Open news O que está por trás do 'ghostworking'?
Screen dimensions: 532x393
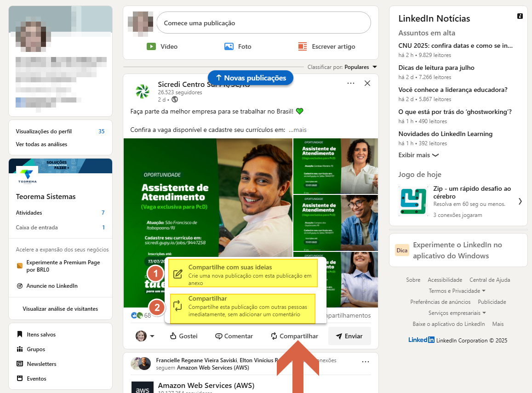[455, 112]
